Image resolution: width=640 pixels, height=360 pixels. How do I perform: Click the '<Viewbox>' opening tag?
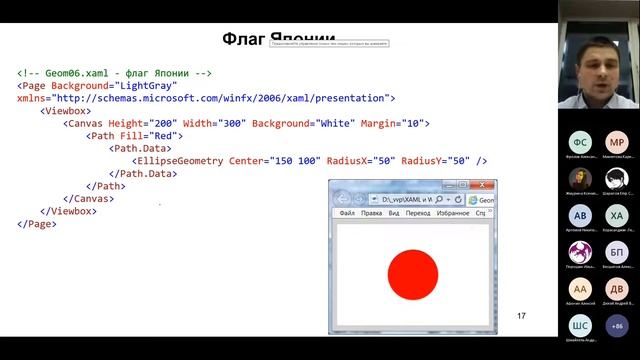pos(65,111)
